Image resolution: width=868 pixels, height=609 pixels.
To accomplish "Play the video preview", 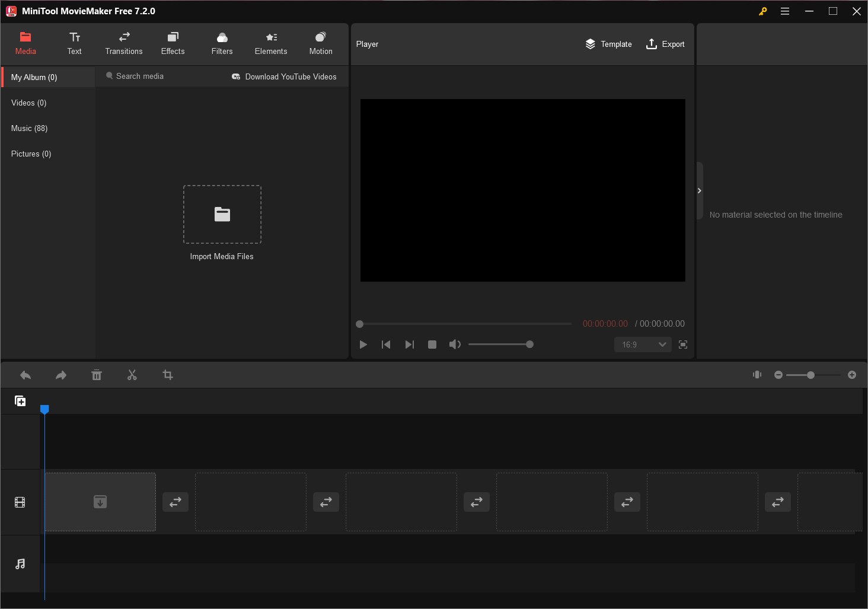I will coord(363,345).
